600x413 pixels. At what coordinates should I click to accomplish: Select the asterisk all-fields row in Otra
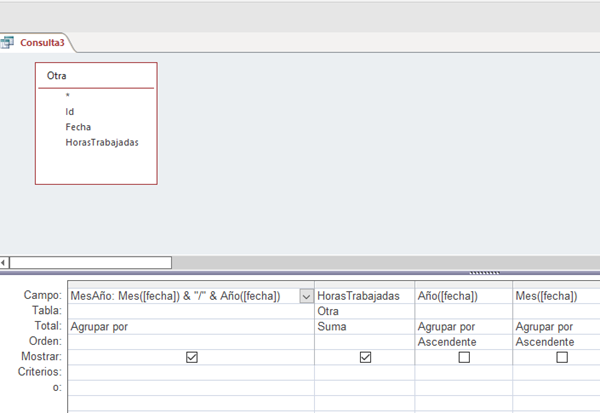tap(67, 96)
